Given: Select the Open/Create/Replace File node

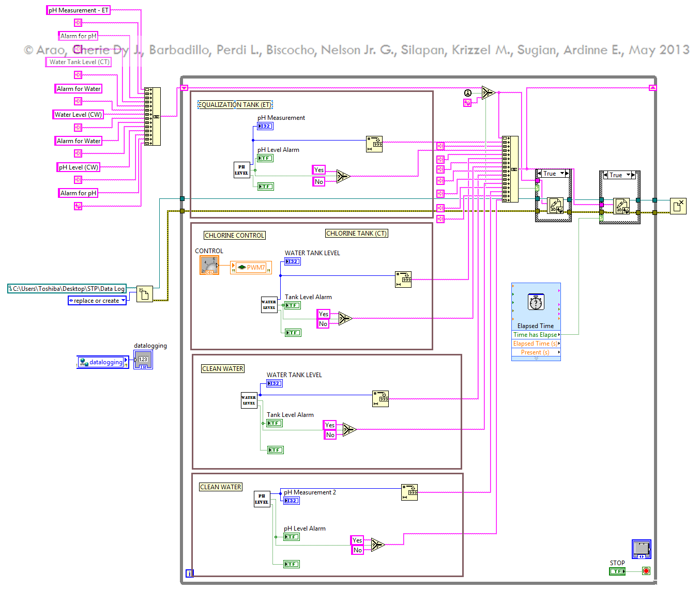Looking at the screenshot, I should [145, 294].
